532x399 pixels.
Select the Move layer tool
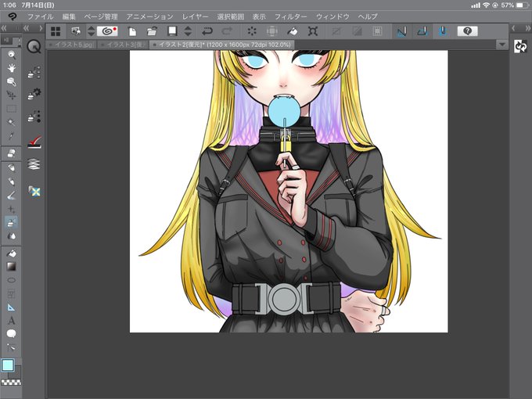[12, 95]
